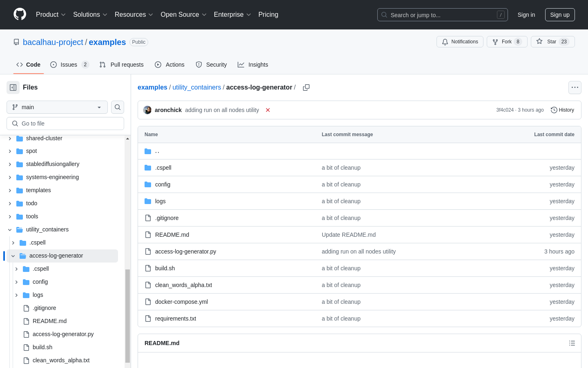This screenshot has width=588, height=368.
Task: Expand the spot folder chevron
Action: coord(10,151)
